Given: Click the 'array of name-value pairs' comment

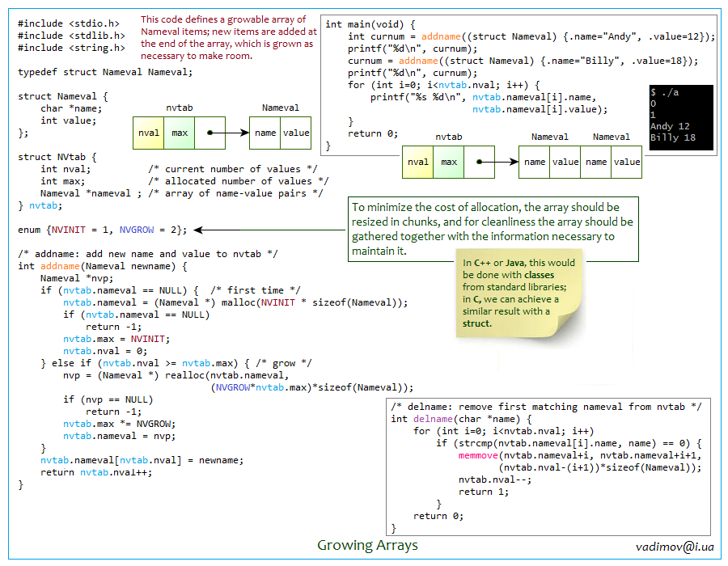Looking at the screenshot, I should [236, 193].
